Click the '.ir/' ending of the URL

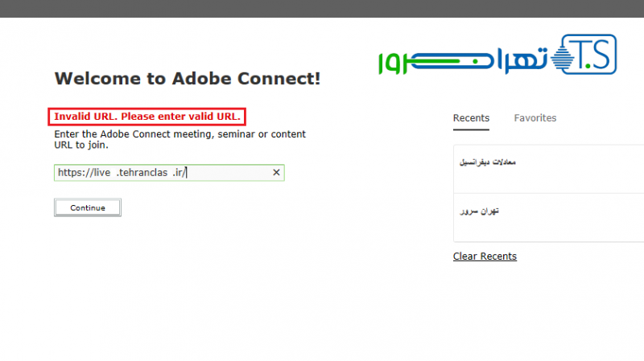(179, 172)
